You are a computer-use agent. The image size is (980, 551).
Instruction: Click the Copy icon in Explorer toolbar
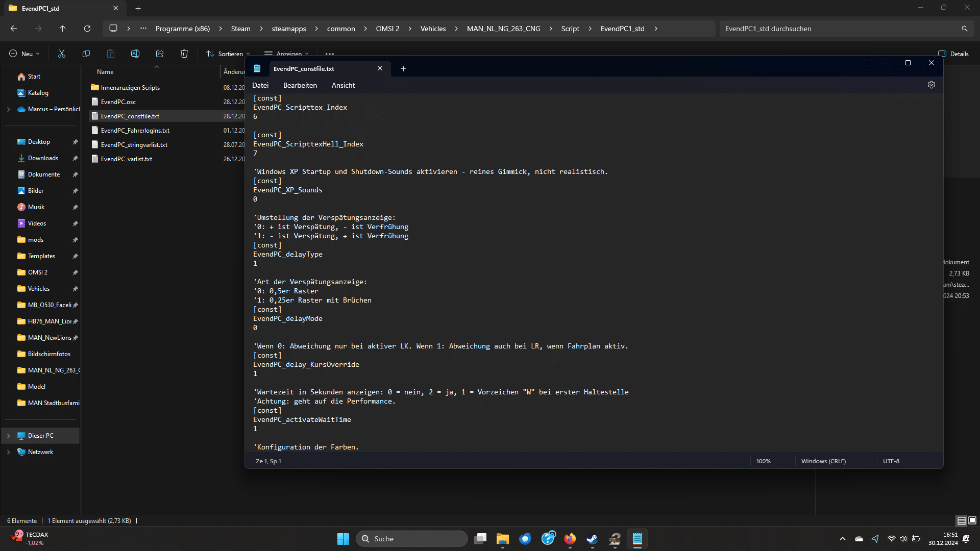[86, 54]
